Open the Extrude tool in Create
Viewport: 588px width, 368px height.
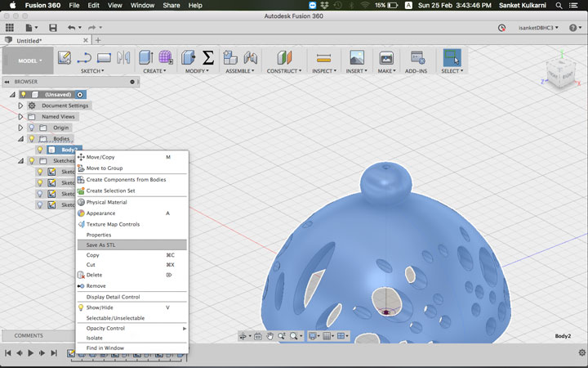click(x=146, y=58)
